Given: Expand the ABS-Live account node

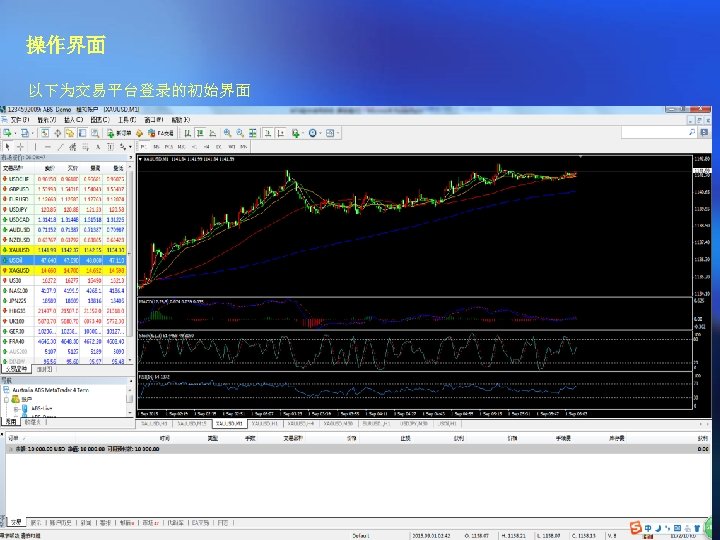Looking at the screenshot, I should coord(16,408).
